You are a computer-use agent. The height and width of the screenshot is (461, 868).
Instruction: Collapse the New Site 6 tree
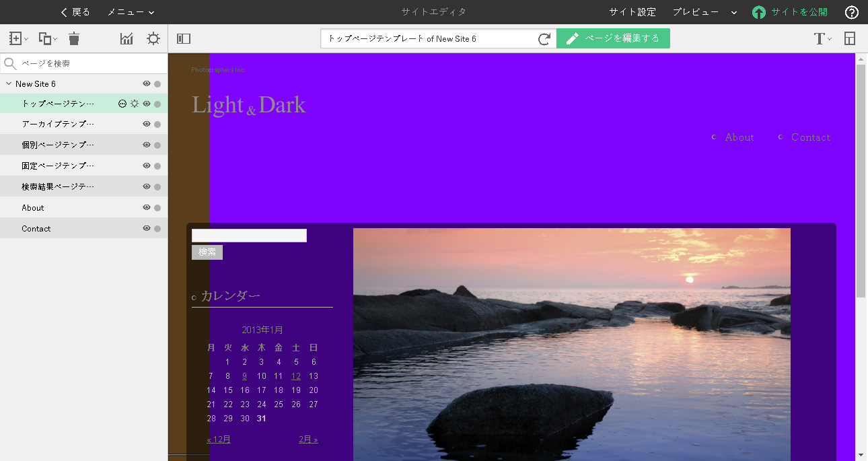coord(9,83)
